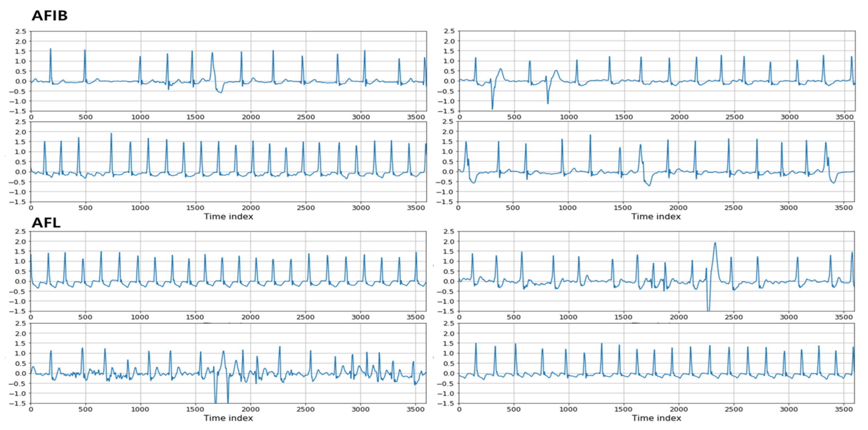Click the Time index label below bottom-left AFL plot
868x430 pixels.
(228, 418)
